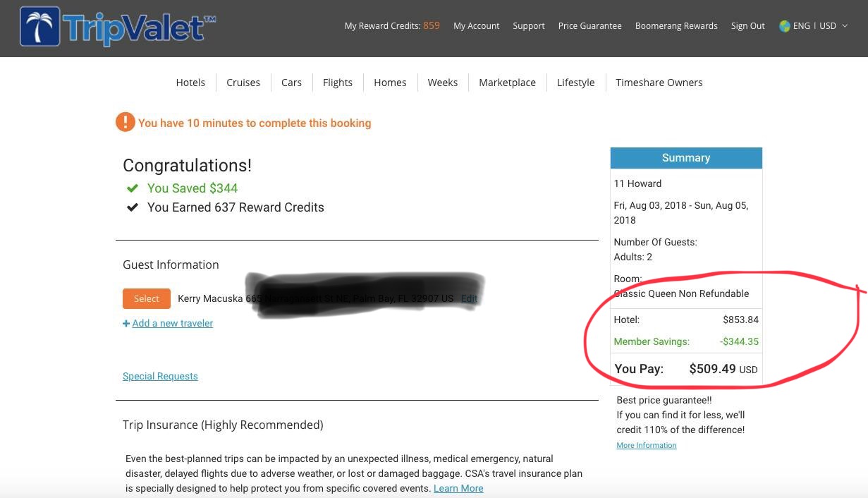The image size is (868, 498).
Task: Select the Timeshare Owners navigation tab
Action: pos(659,83)
